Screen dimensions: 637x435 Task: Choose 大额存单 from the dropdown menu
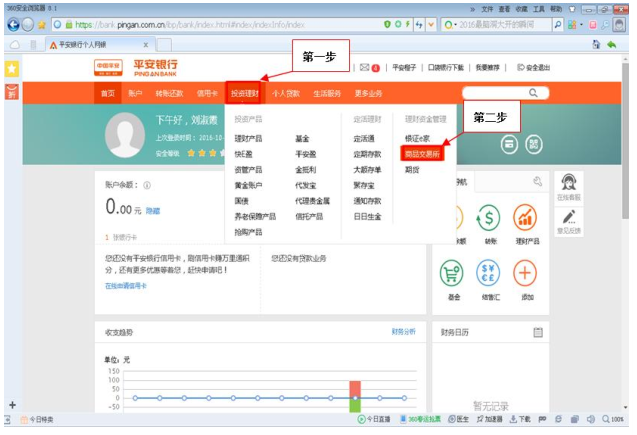[367, 170]
